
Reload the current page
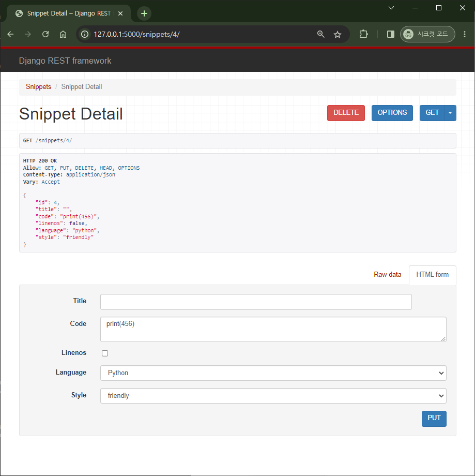[x=45, y=34]
